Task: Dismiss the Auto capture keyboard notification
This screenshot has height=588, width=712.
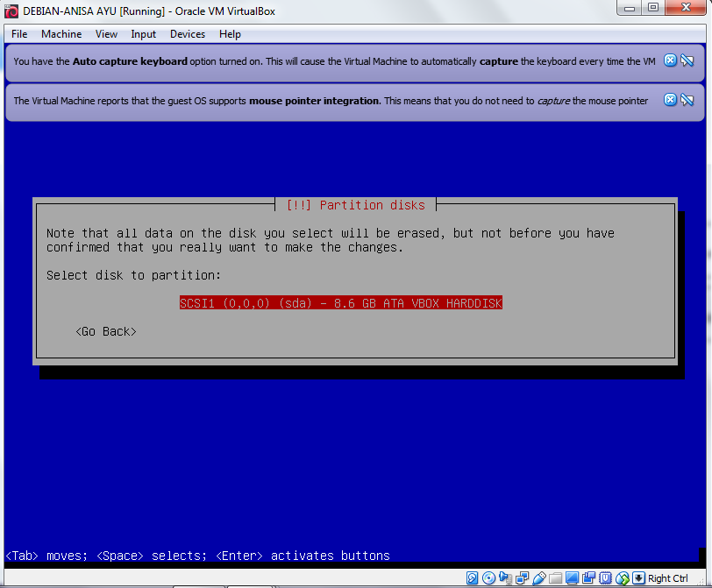Action: 670,60
